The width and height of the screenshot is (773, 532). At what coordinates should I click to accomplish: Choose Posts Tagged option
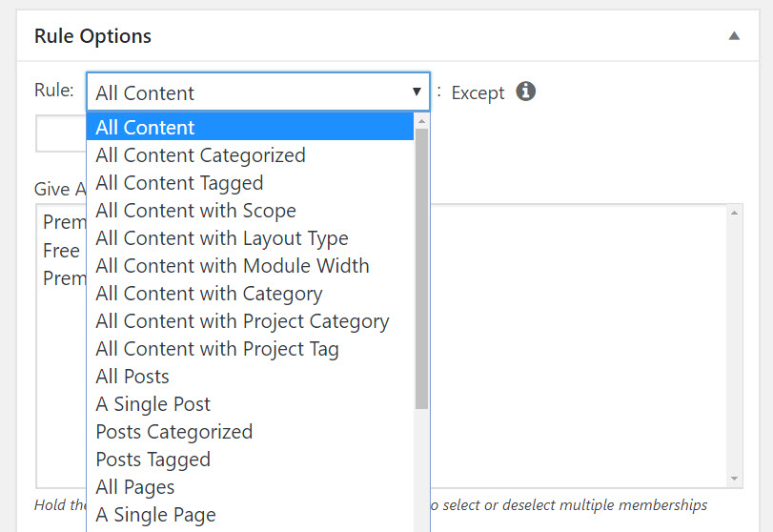tap(250, 459)
